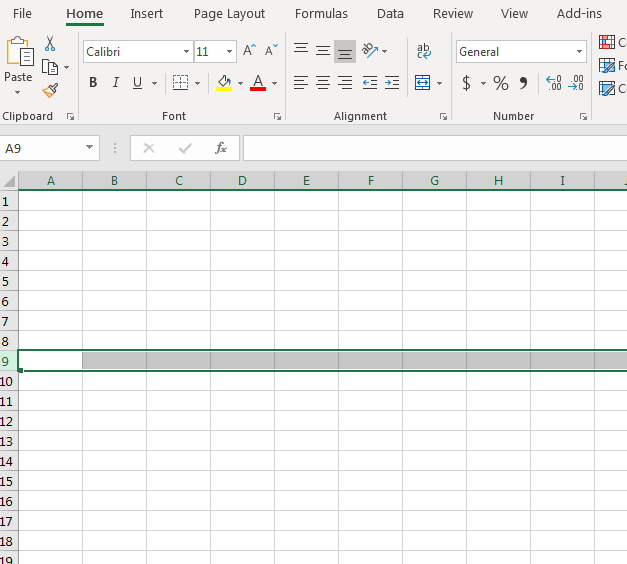The height and width of the screenshot is (564, 627).
Task: Apply Percent style format
Action: pyautogui.click(x=501, y=83)
